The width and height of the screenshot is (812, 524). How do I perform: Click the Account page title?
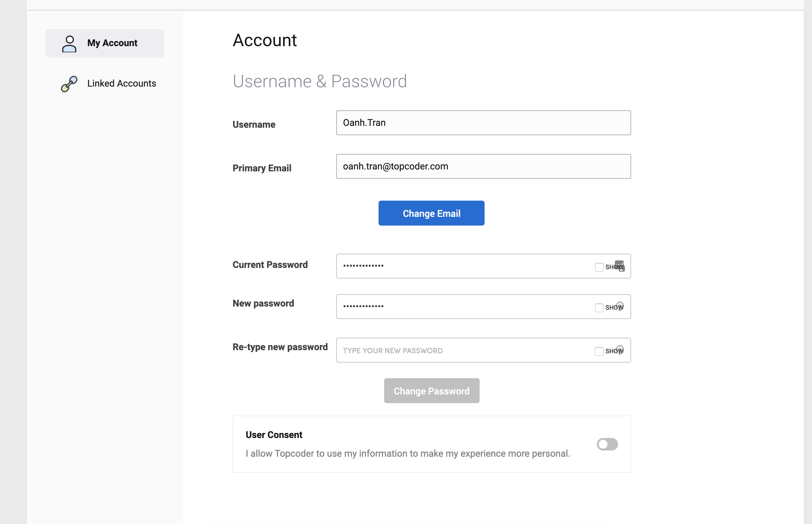[265, 40]
